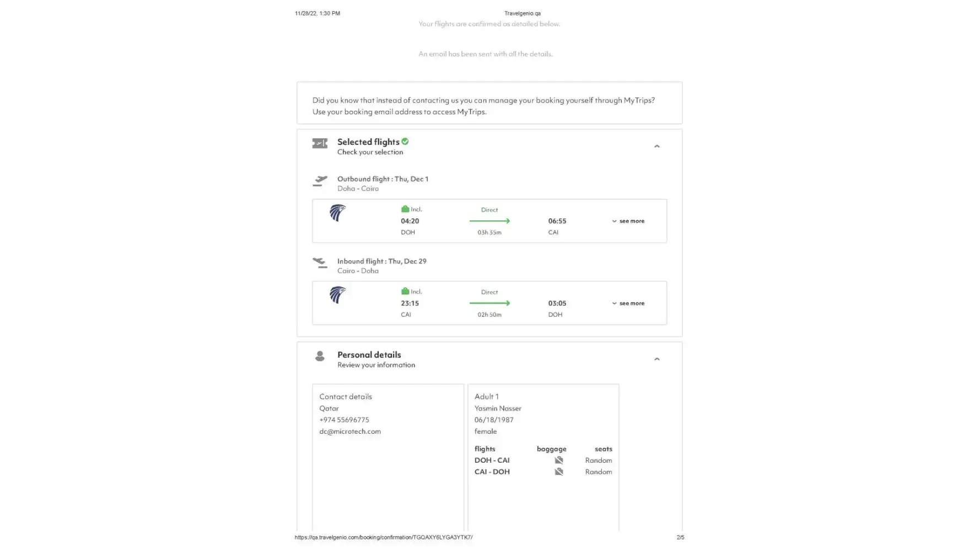Click the ticket icon beside Selected flights
Viewport: 980px width, 551px height.
click(x=320, y=144)
